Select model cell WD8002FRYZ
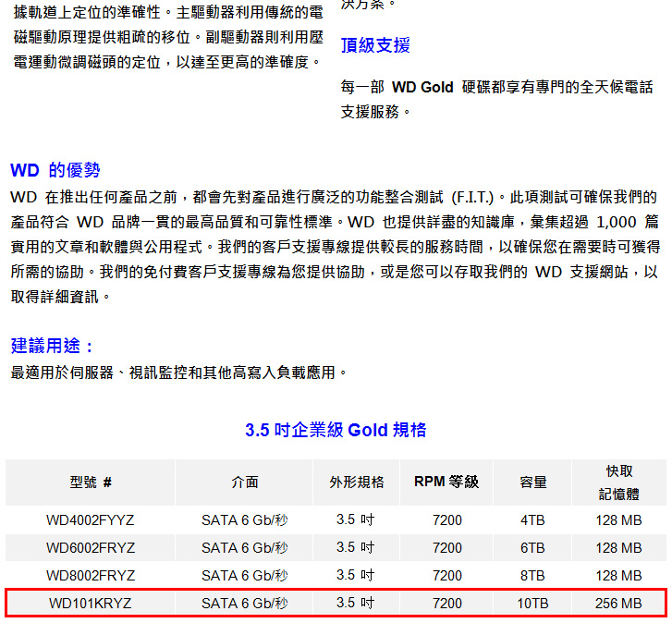This screenshot has width=672, height=623. [x=91, y=576]
